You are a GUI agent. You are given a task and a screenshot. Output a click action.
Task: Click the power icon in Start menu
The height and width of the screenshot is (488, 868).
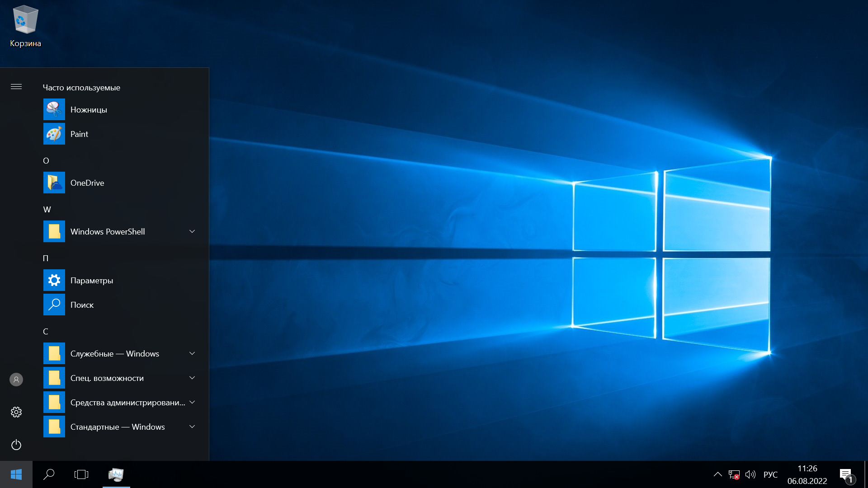click(16, 445)
